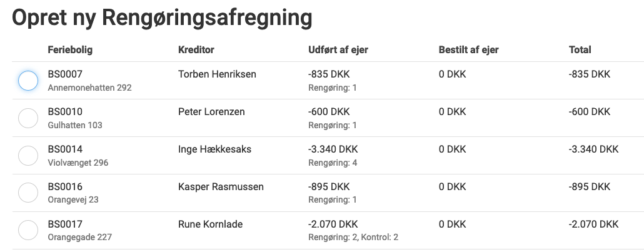The image size is (644, 252).
Task: Click creditor name Peter Lorenzen
Action: [x=211, y=112]
